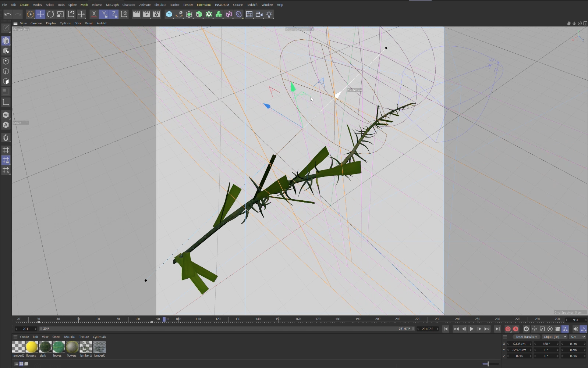Click the Undo arrow icon

[x=8, y=14]
